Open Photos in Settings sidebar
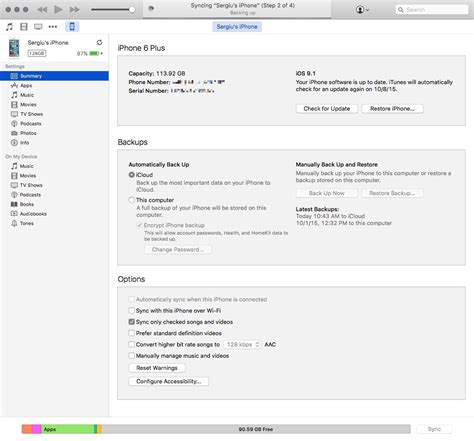This screenshot has height=441, width=474. coord(54,133)
